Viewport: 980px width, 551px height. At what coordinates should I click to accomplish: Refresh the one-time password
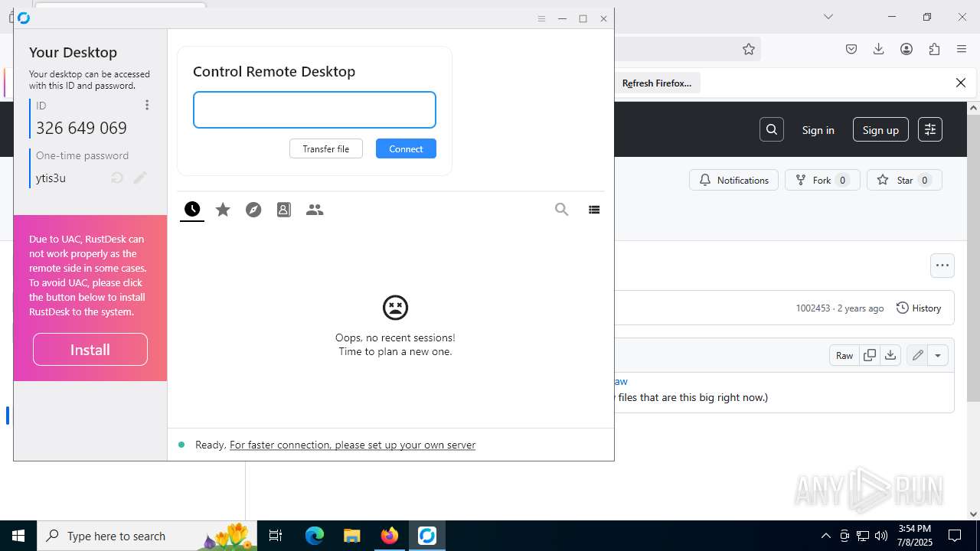point(117,178)
